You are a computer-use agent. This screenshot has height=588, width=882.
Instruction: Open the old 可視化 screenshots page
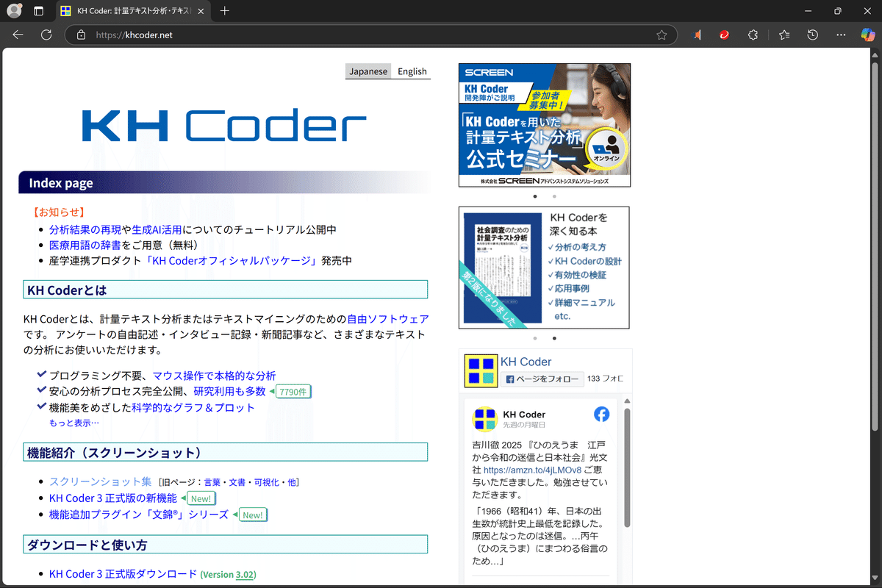(x=266, y=482)
